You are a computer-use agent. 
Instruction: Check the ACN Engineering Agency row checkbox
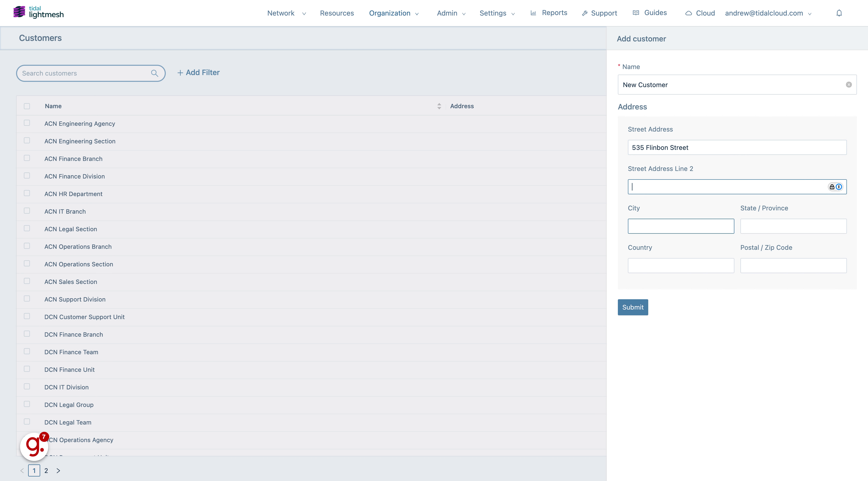pos(27,123)
